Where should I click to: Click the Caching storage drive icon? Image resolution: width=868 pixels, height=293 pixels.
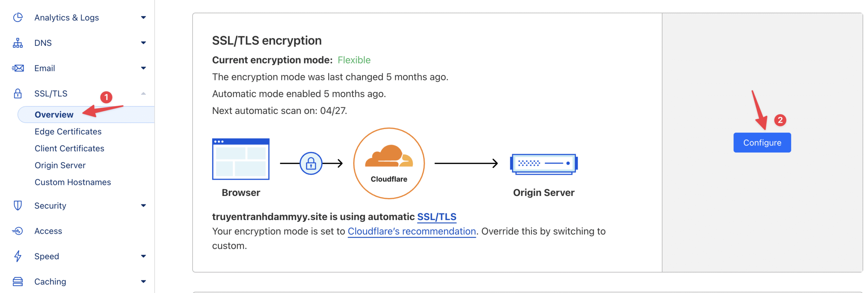click(x=18, y=281)
